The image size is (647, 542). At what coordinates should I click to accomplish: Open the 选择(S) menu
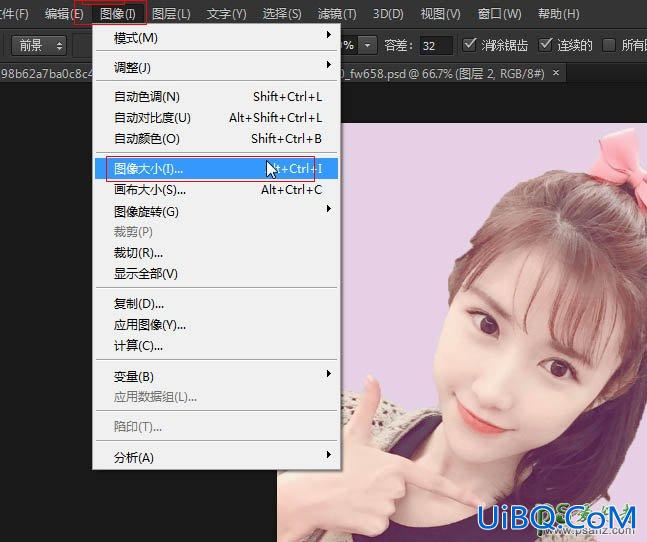click(x=282, y=14)
